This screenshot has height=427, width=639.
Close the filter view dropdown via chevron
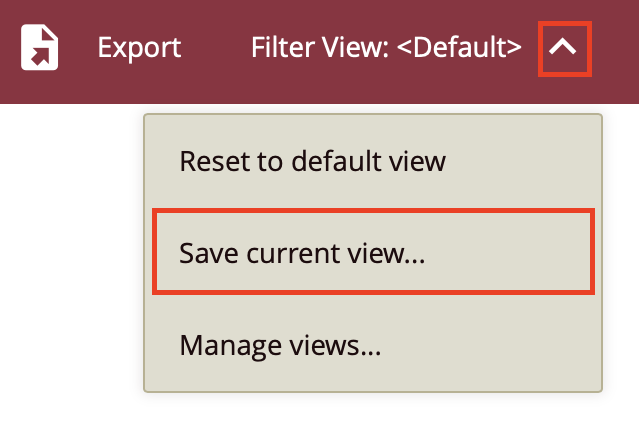[564, 47]
